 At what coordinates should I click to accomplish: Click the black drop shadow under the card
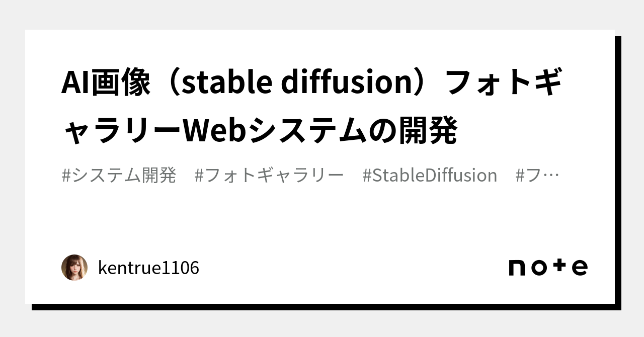coord(327,307)
